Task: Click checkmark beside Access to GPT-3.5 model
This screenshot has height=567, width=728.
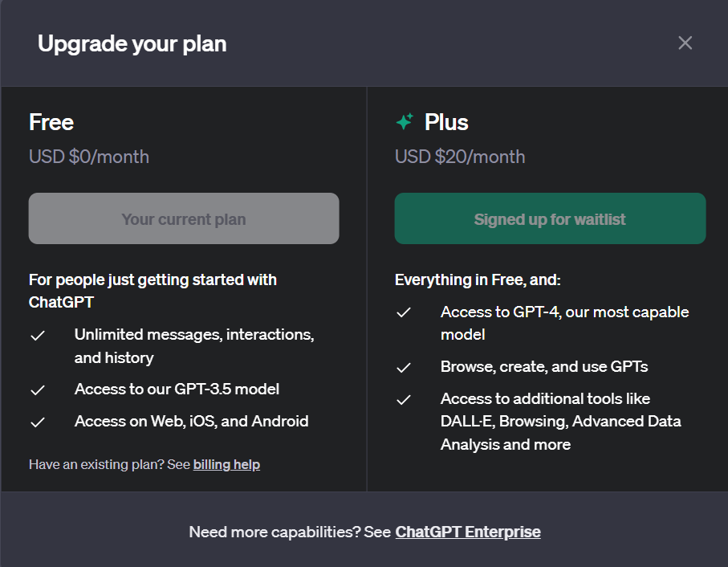Action: 38,390
